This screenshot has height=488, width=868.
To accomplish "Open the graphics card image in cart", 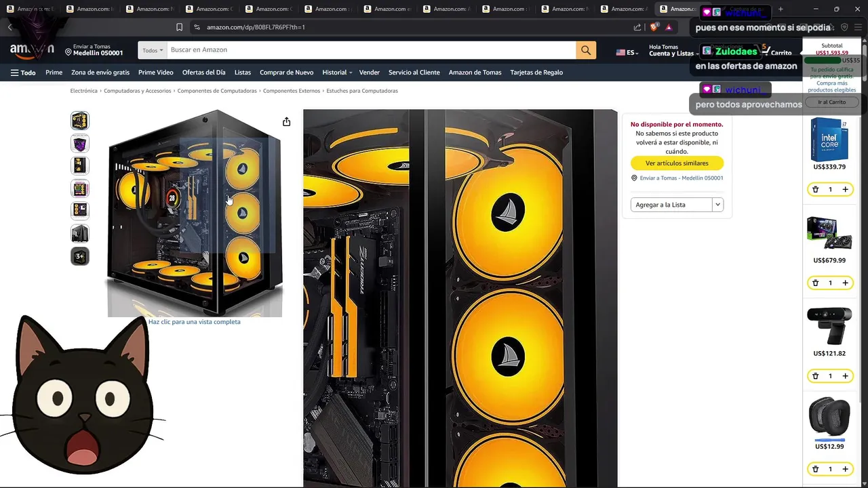I will 829,234.
